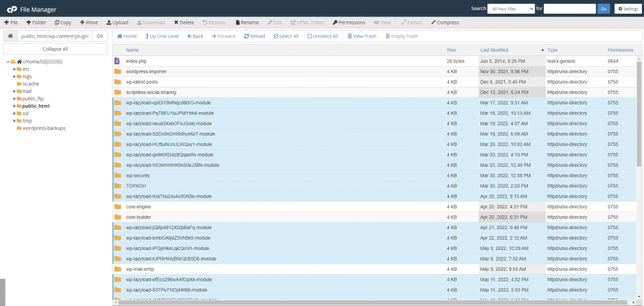Compress the selected folders
This screenshot has height=306, width=644.
pyautogui.click(x=445, y=23)
